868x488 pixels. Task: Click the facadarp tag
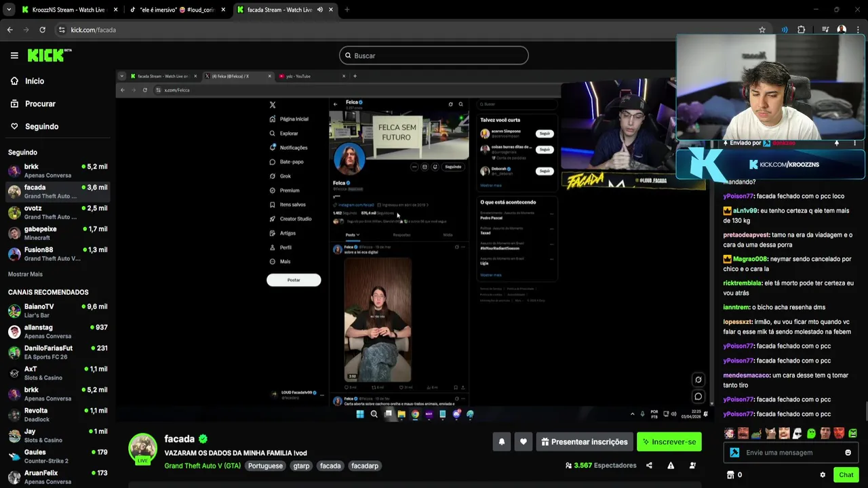click(x=365, y=466)
